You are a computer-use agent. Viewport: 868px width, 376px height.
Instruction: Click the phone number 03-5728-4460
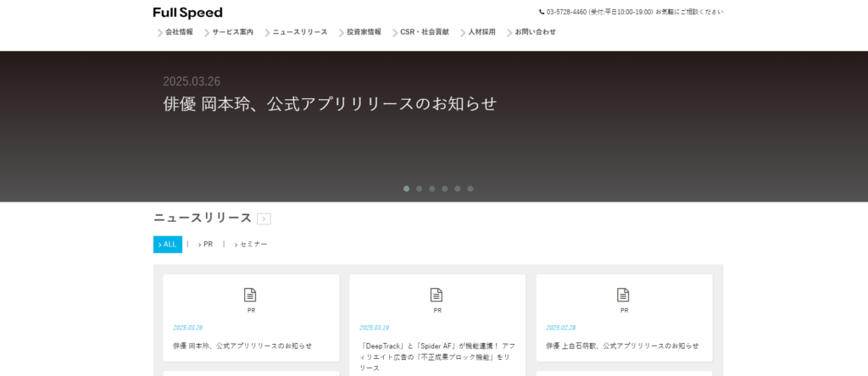coord(566,12)
